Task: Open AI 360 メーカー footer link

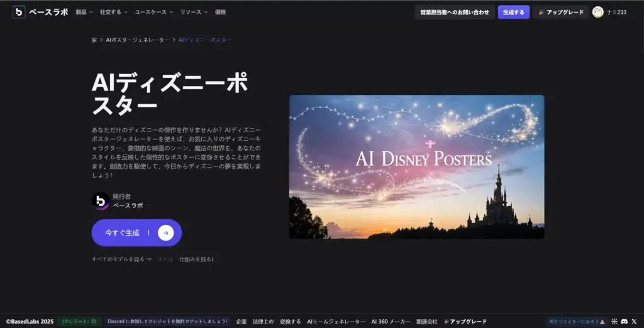Action: [391, 322]
